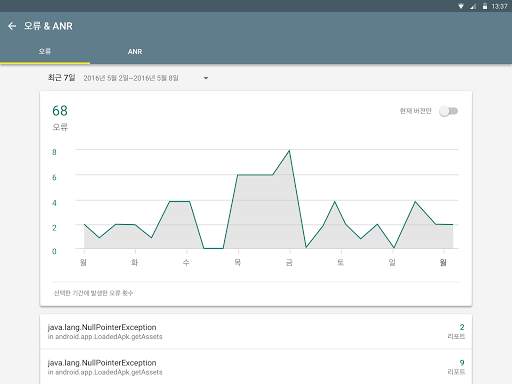This screenshot has height=384, width=512.
Task: Tap the battery status icon
Action: tap(485, 6)
